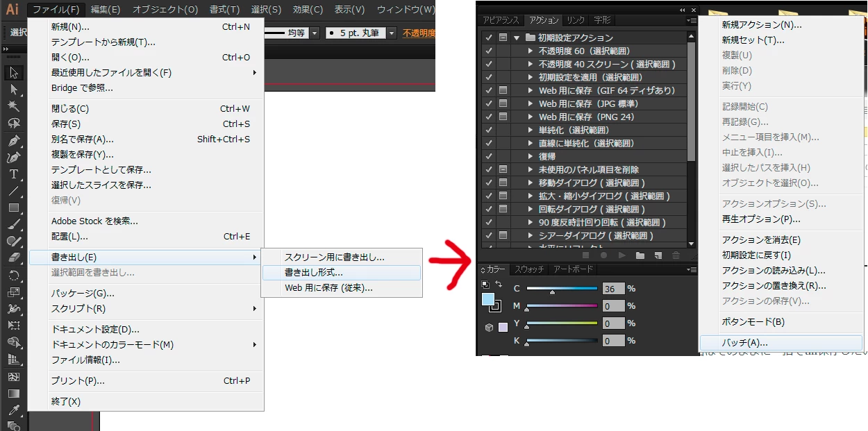Viewport: 868px width, 431px height.
Task: Create new action set via folder icon
Action: (640, 255)
